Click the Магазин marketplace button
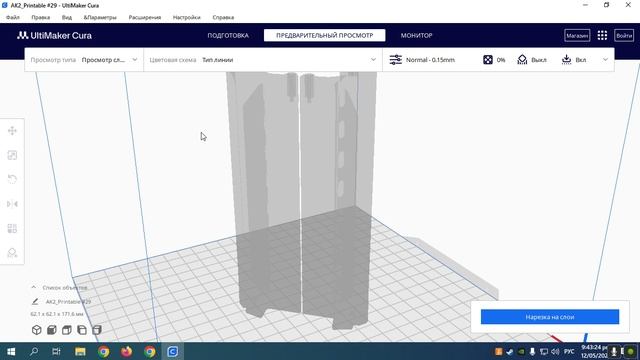 click(x=577, y=36)
